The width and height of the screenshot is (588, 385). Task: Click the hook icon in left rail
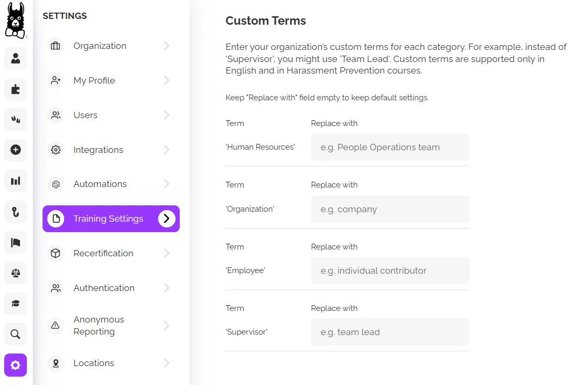(x=16, y=212)
